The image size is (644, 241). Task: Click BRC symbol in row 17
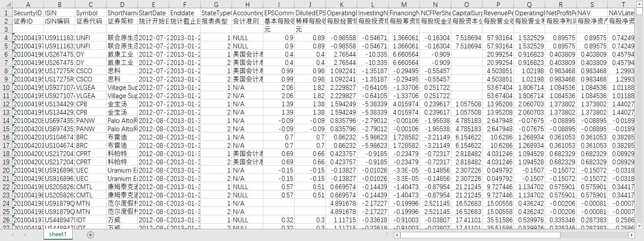click(91, 145)
